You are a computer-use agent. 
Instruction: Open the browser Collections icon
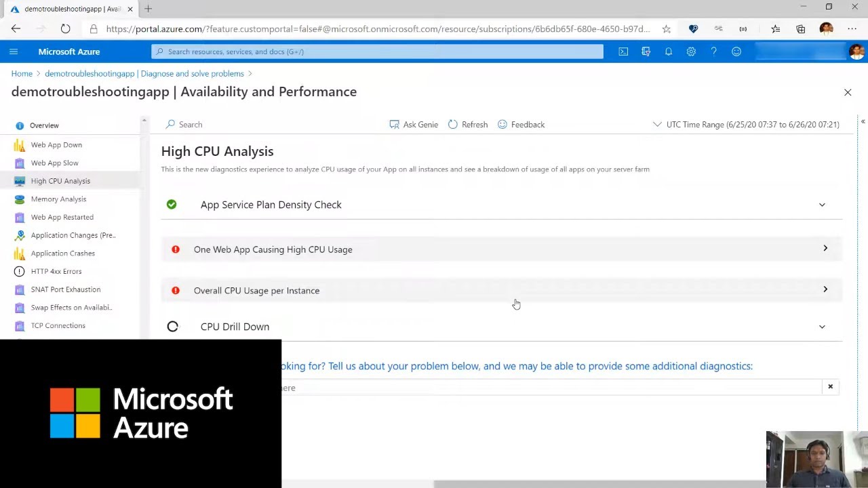click(801, 28)
